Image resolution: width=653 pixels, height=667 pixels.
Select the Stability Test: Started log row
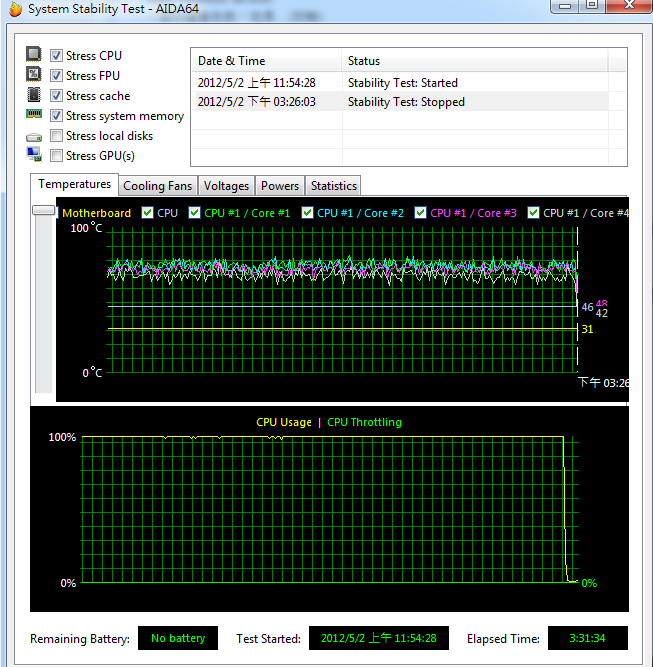pyautogui.click(x=400, y=83)
